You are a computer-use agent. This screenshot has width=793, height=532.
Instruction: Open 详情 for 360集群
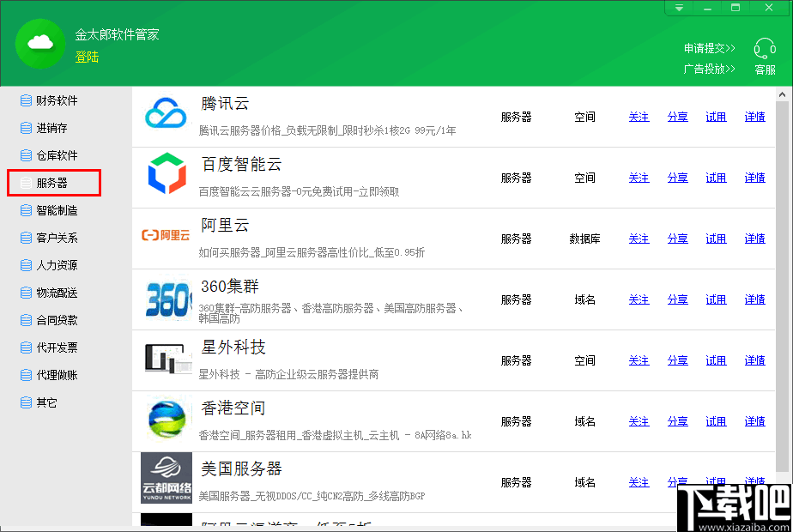click(754, 299)
